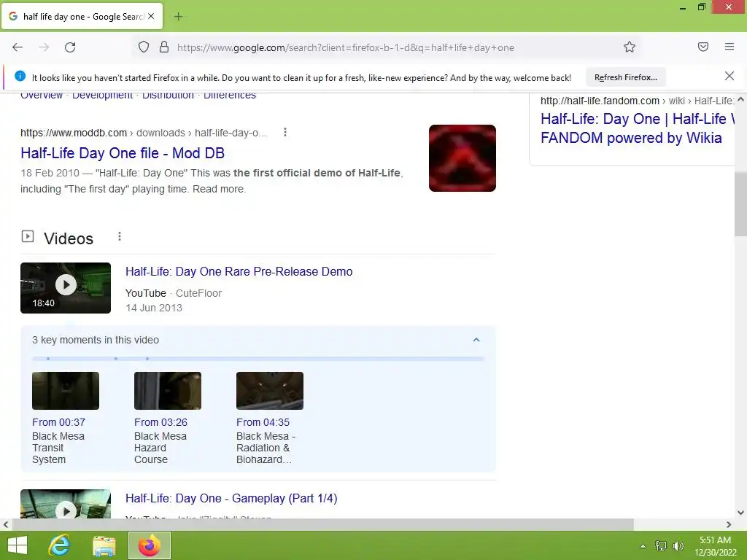Save to Pocket icon in toolbar

coord(703,47)
